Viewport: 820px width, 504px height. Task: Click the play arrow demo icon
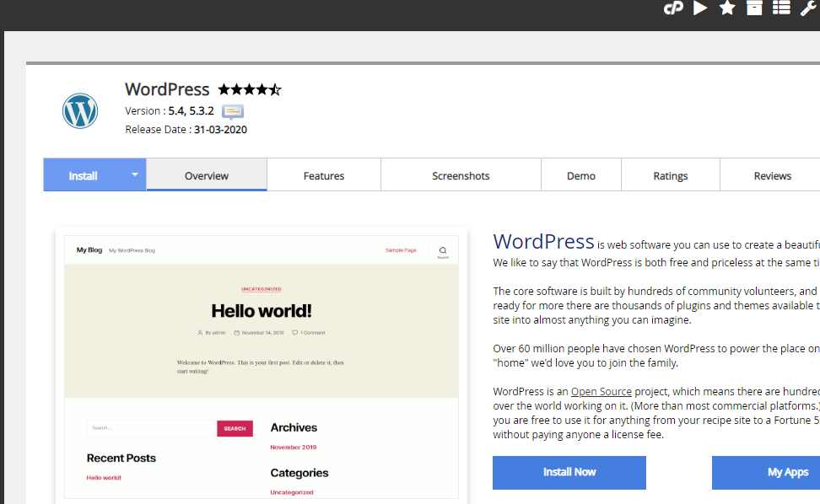700,8
